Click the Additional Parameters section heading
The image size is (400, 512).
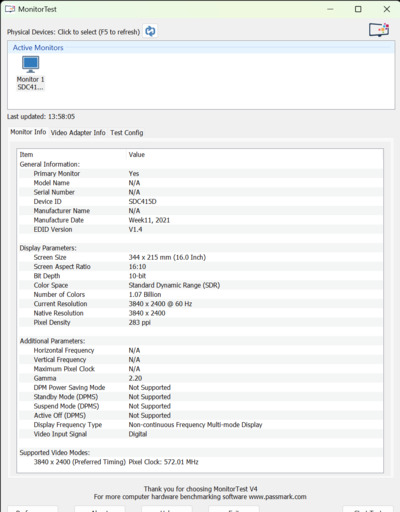click(x=52, y=341)
